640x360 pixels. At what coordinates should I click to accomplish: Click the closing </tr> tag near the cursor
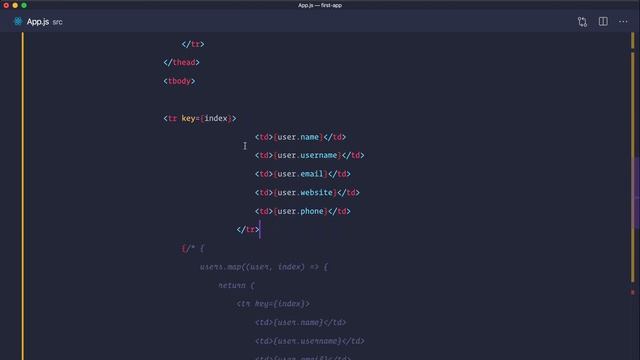[248, 229]
